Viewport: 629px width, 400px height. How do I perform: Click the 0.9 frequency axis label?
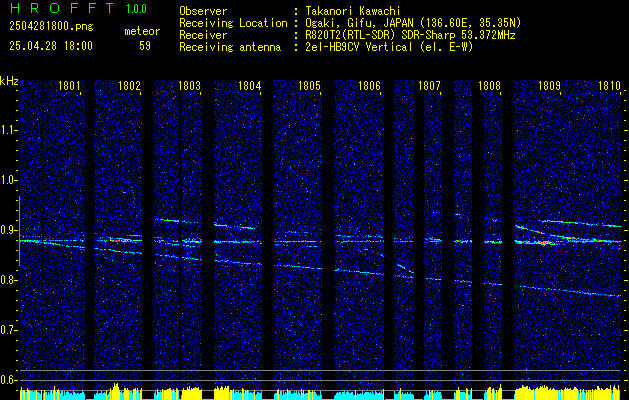point(8,230)
